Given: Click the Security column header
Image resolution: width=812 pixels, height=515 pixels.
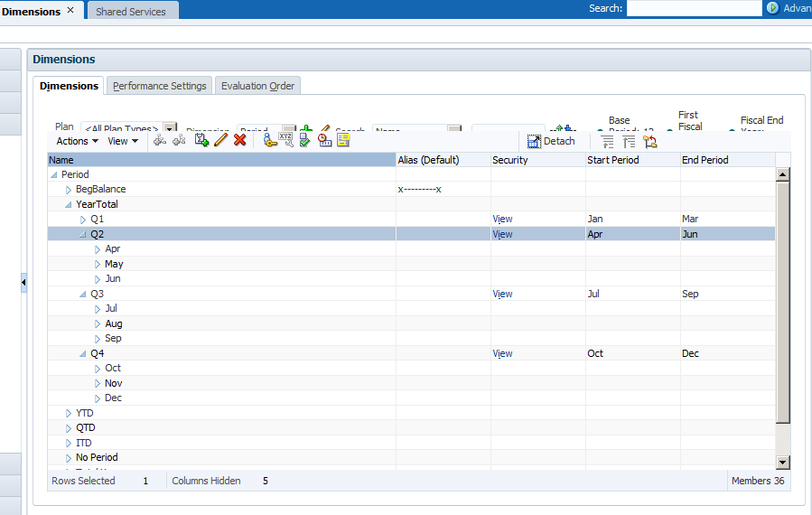Looking at the screenshot, I should click(x=538, y=160).
